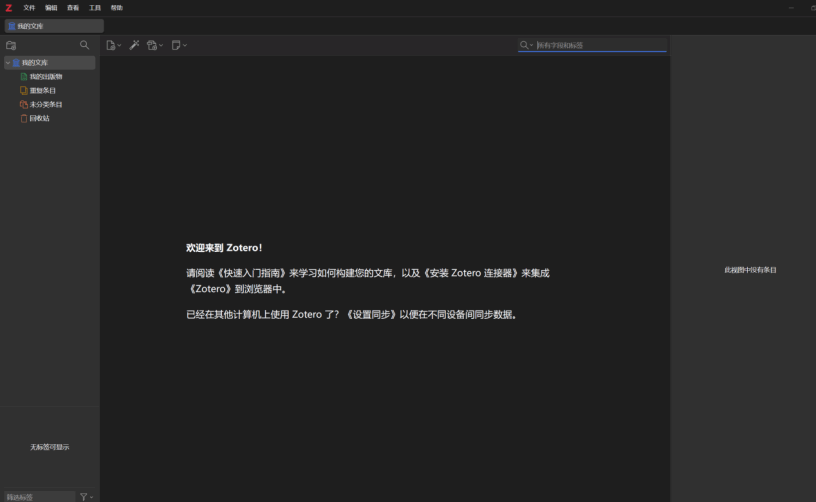Open the add attachment dropdown
Screen dimensions: 816x502
155,45
